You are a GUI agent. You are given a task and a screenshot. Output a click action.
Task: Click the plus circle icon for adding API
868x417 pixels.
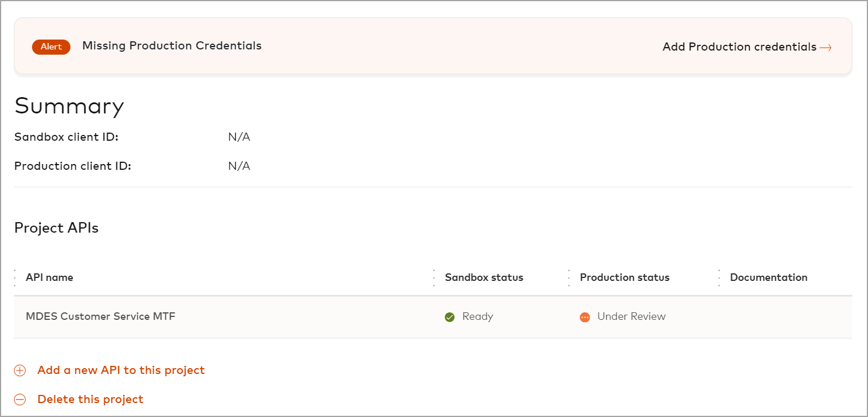(20, 370)
